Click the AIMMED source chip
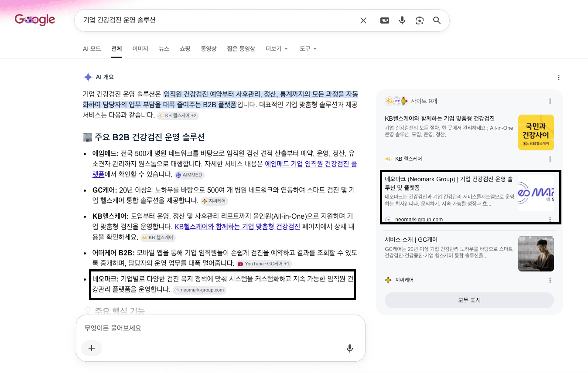This screenshot has height=373, width=588. tap(189, 175)
